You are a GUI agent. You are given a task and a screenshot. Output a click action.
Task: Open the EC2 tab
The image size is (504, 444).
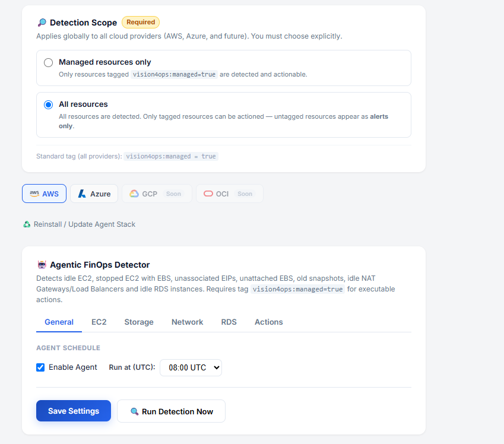point(99,322)
